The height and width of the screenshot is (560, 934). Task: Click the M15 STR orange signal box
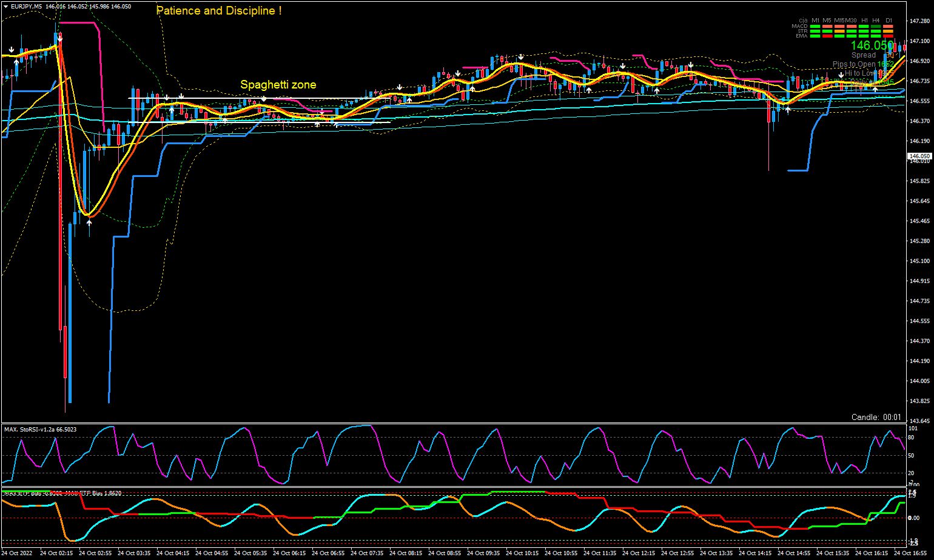coord(839,32)
